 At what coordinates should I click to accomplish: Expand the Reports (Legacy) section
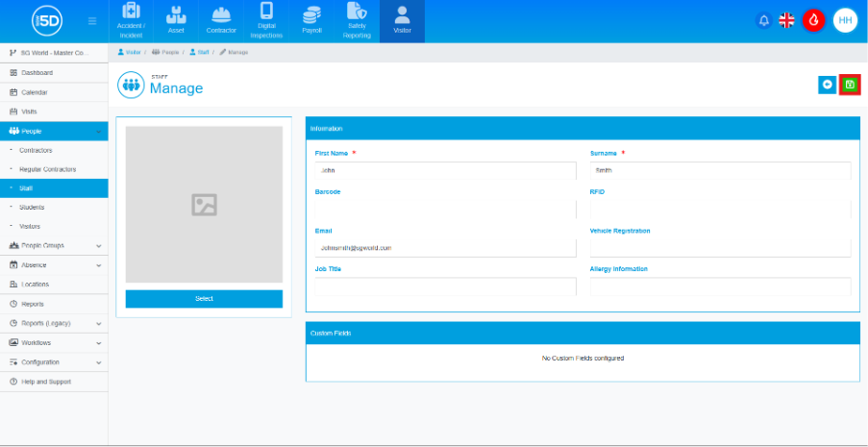tap(54, 323)
